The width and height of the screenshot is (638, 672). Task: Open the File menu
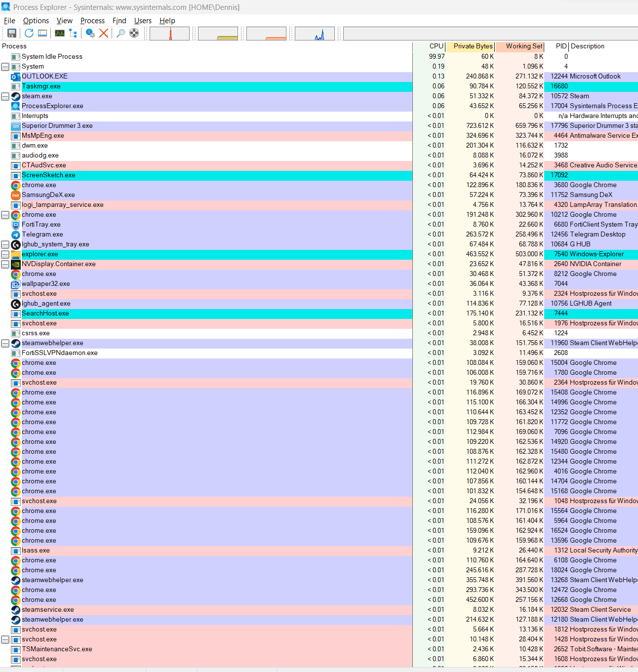[9, 21]
